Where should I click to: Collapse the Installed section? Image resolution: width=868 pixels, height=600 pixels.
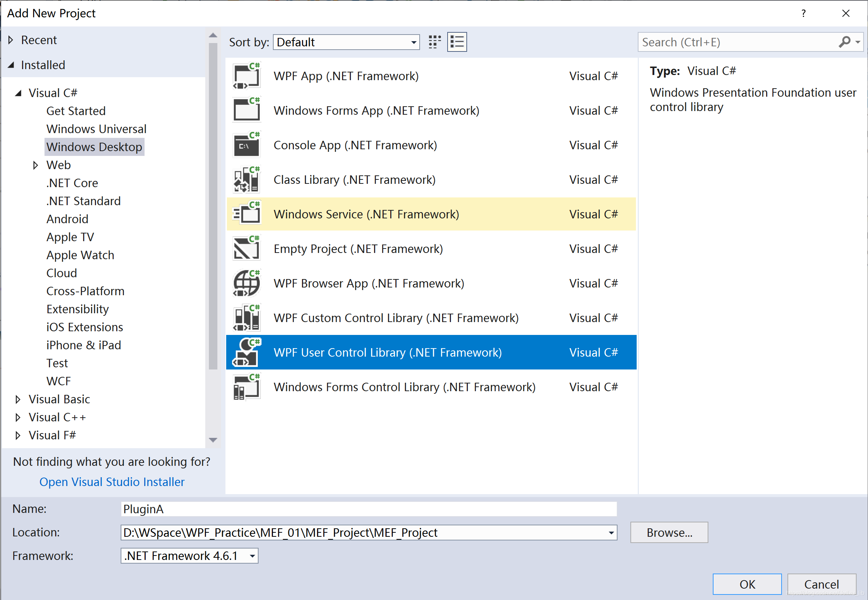(11, 65)
